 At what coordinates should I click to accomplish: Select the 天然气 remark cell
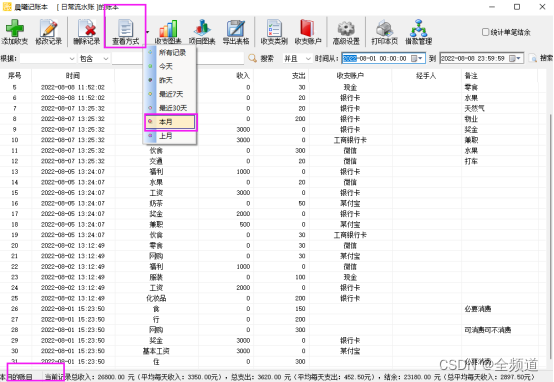(x=475, y=108)
